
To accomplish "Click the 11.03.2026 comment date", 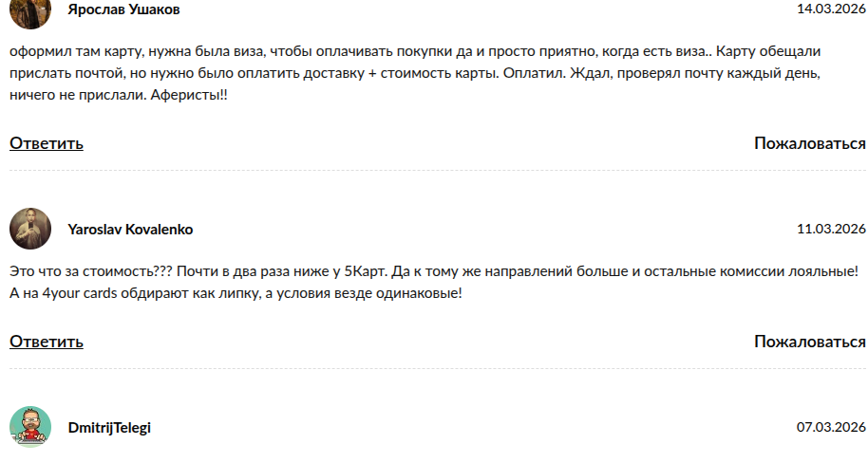I will pos(831,230).
